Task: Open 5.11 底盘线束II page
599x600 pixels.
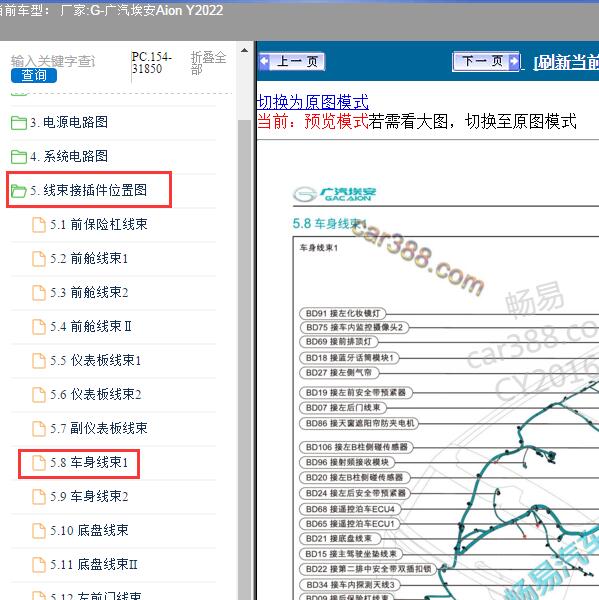Action: pos(94,564)
